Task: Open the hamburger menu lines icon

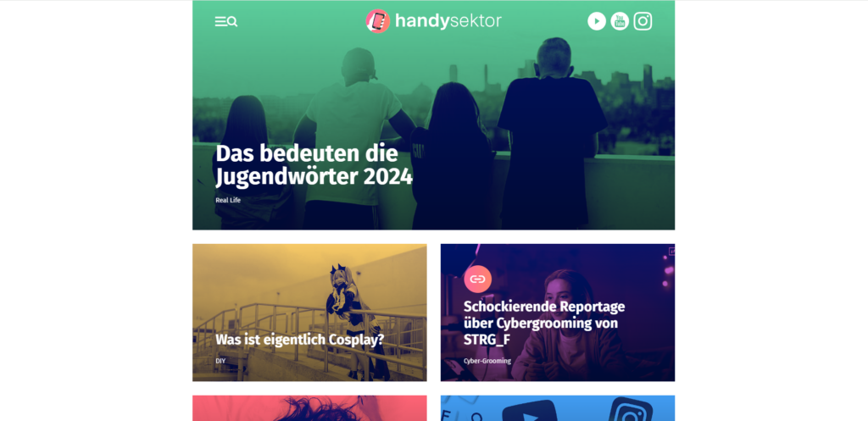Action: tap(220, 21)
